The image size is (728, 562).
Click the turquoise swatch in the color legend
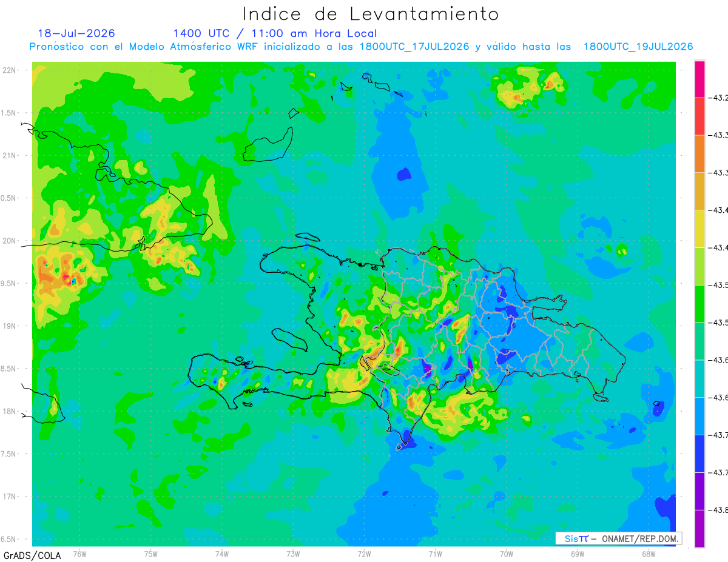[699, 378]
